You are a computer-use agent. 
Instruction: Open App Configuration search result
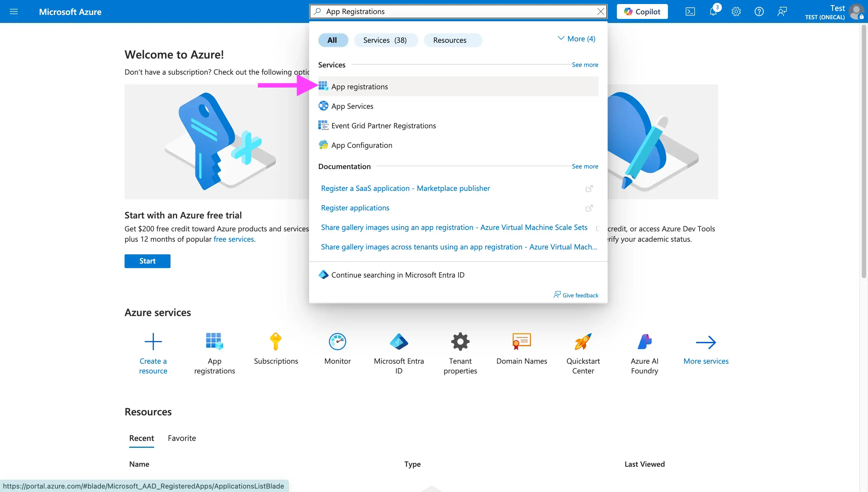(x=458, y=145)
